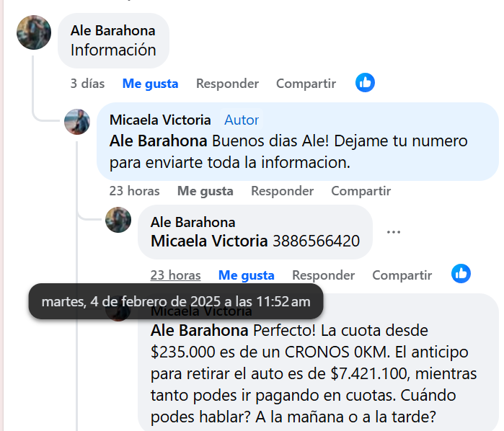The height and width of the screenshot is (431, 504).
Task: Click Responder under Micaela's Buenos dias reply
Action: (282, 191)
